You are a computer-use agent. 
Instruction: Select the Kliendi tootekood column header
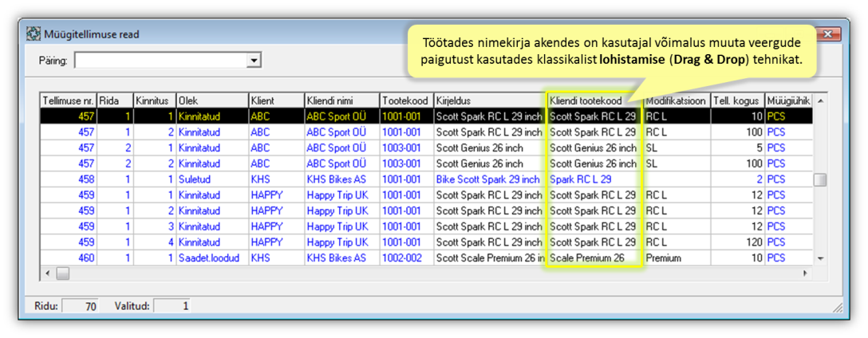[x=594, y=100]
